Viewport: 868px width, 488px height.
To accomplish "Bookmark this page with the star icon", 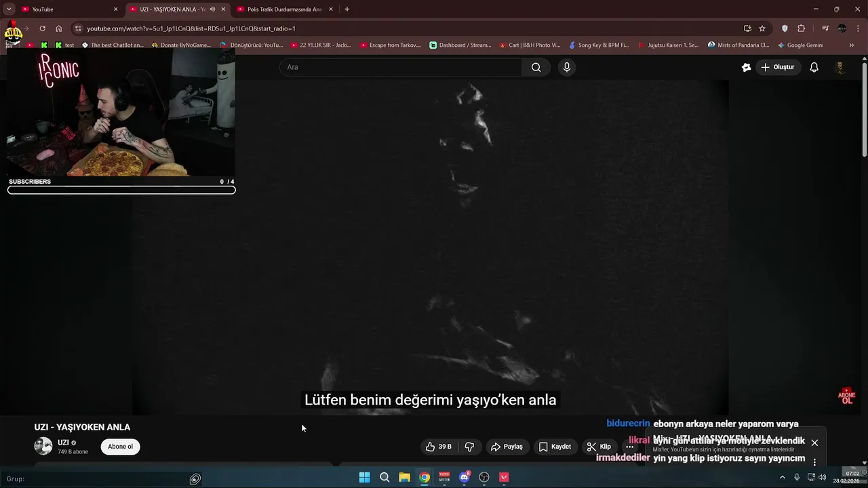I will coord(762,28).
